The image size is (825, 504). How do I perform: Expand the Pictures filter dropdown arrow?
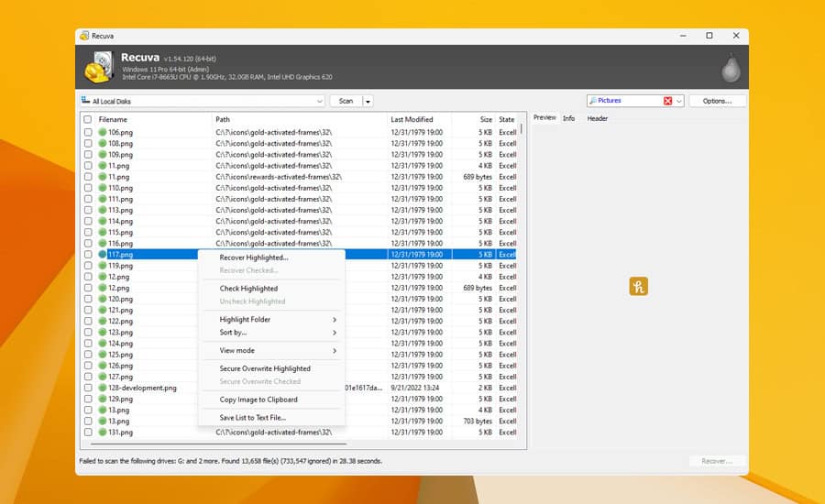point(678,101)
